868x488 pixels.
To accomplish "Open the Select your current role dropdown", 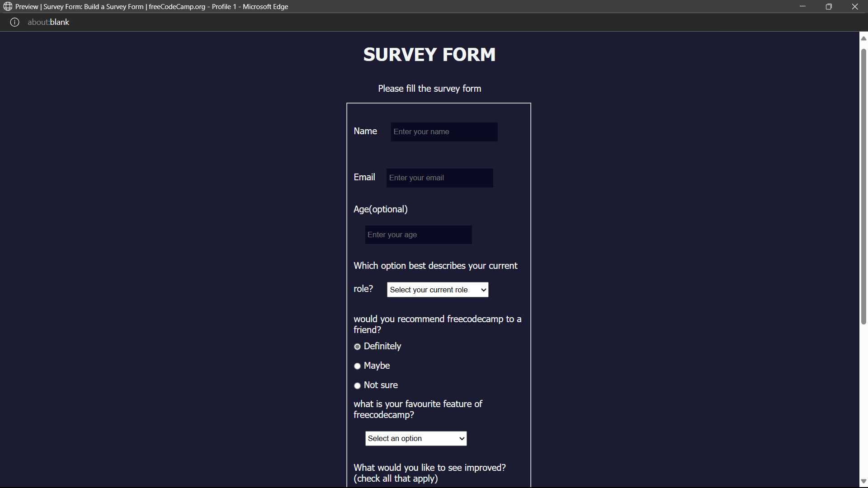I will point(438,290).
